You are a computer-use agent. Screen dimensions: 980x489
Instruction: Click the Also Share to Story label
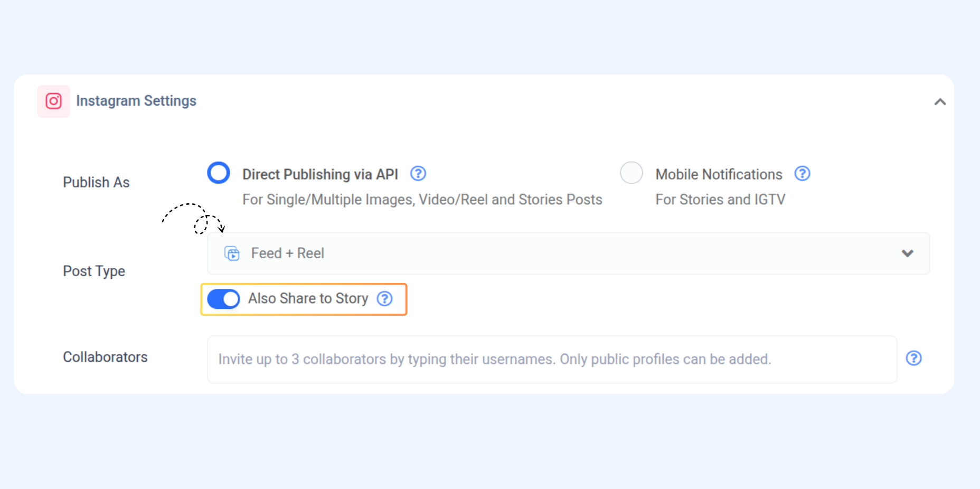coord(308,299)
